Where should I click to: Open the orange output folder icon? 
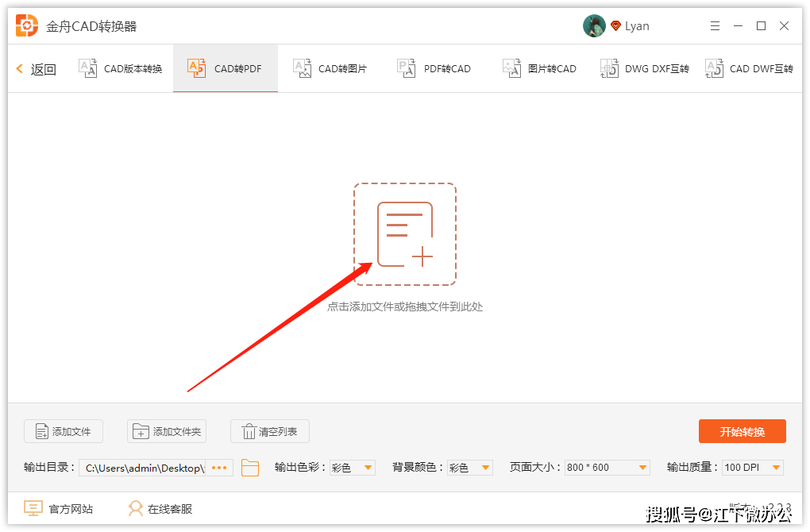tap(250, 468)
